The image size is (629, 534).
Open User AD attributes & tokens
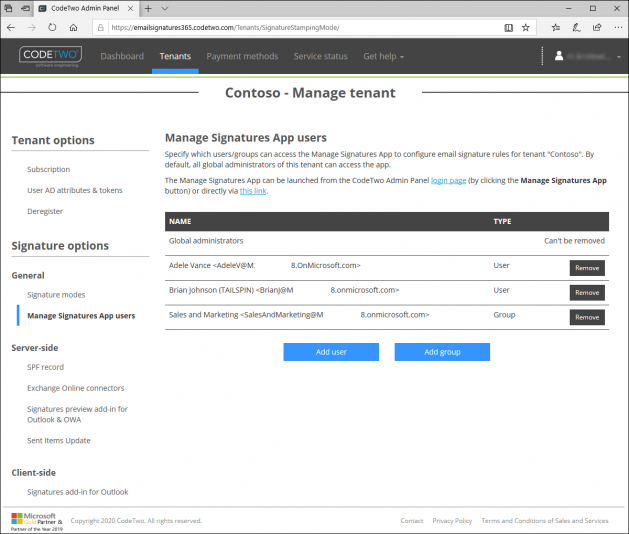[75, 190]
